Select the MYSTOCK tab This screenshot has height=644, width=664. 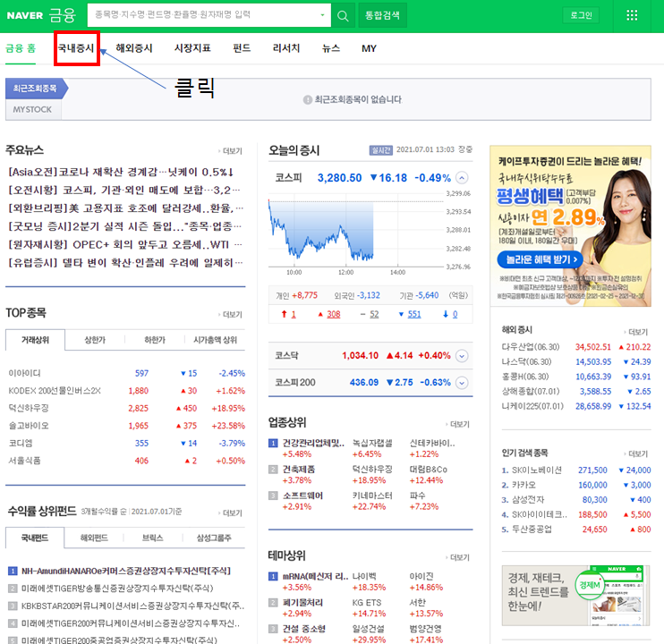tap(32, 110)
